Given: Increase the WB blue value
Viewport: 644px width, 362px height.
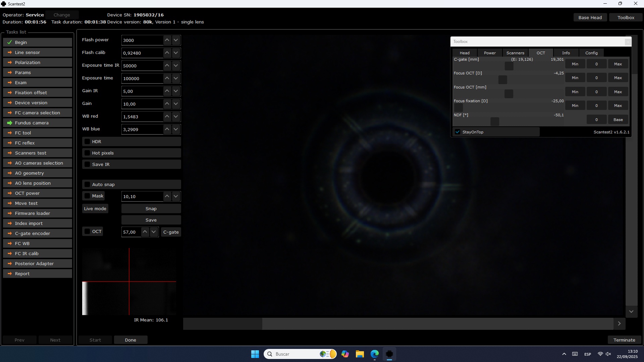Looking at the screenshot, I should coord(167,129).
